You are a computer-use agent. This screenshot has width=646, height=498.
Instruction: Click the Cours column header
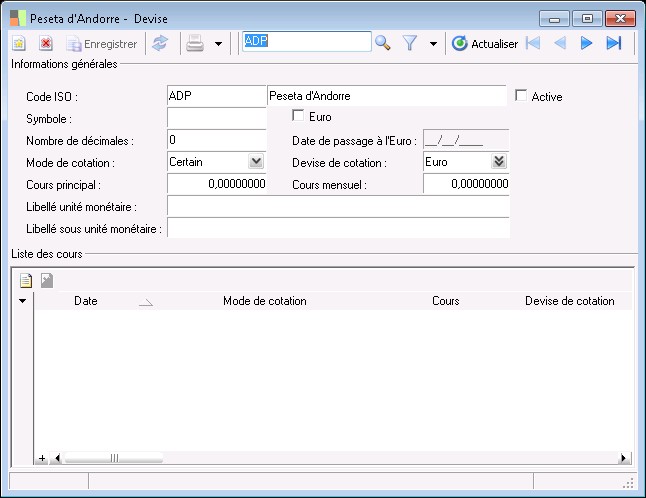pyautogui.click(x=445, y=301)
